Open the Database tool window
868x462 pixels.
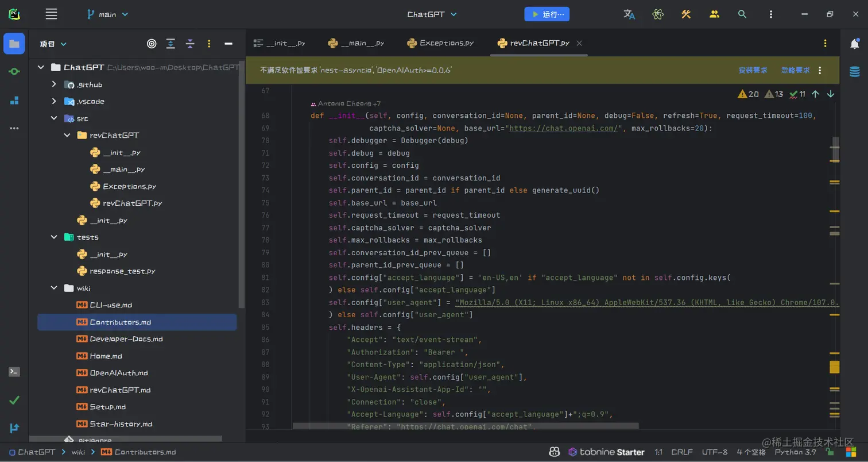[x=854, y=72]
